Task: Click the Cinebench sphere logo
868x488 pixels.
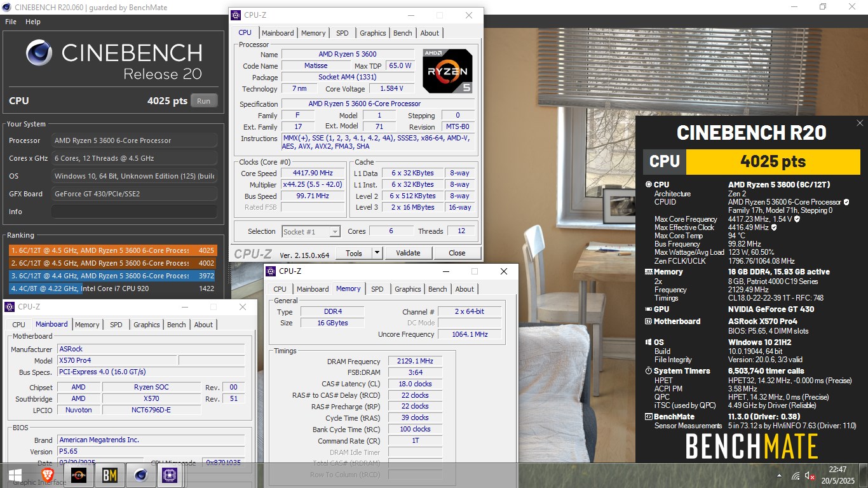Action: 40,54
